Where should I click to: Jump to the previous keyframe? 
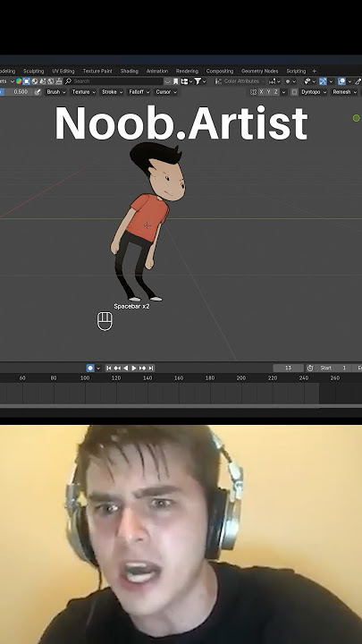117,368
